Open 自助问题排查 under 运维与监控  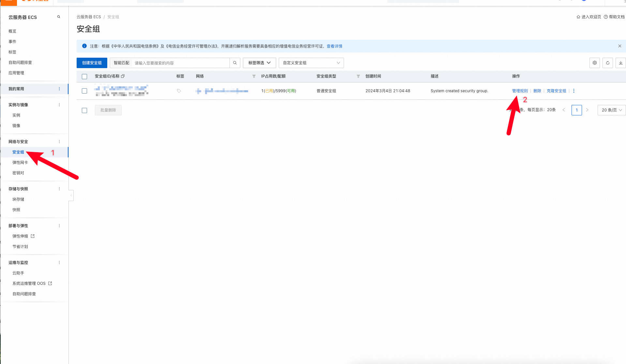click(24, 294)
